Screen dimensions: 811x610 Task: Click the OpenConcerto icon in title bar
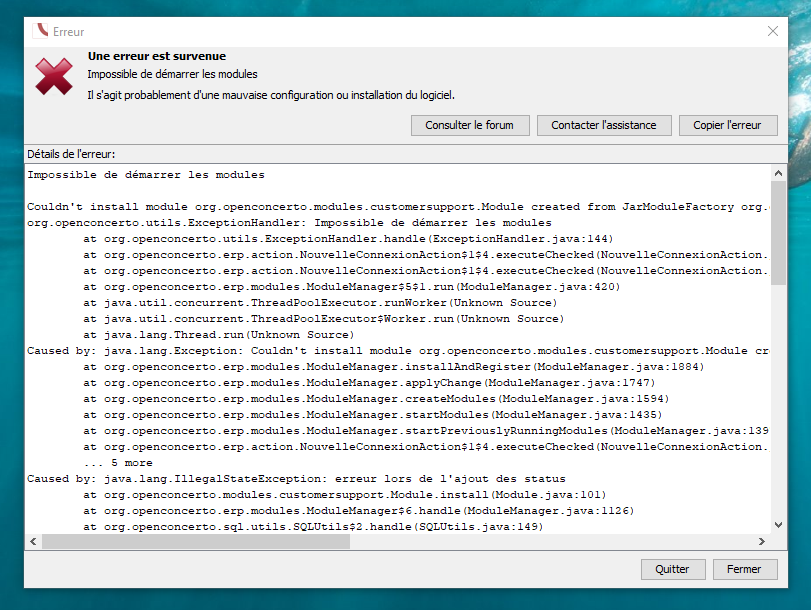click(40, 32)
